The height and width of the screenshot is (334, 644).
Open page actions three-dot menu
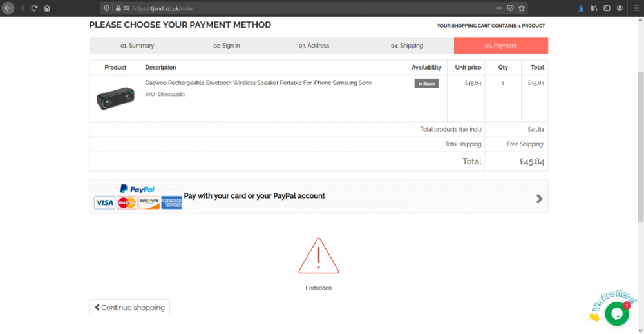(498, 8)
